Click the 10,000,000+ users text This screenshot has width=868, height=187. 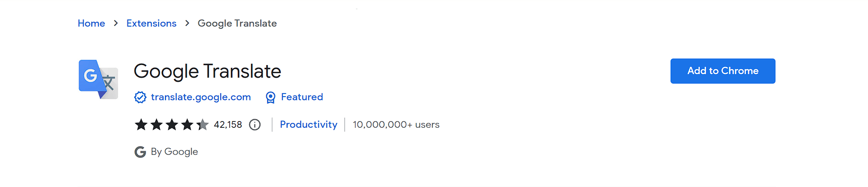tap(396, 125)
